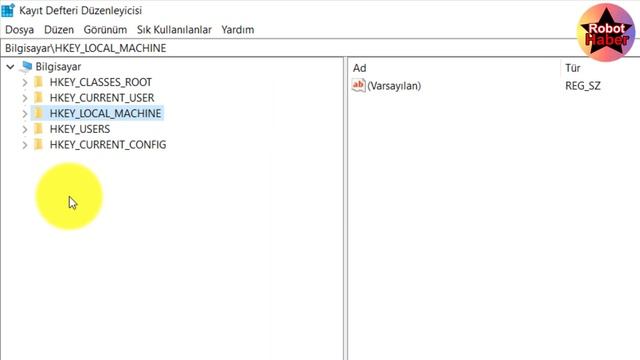Open the Düzen menu
Screen dimensions: 640x360
(x=59, y=30)
